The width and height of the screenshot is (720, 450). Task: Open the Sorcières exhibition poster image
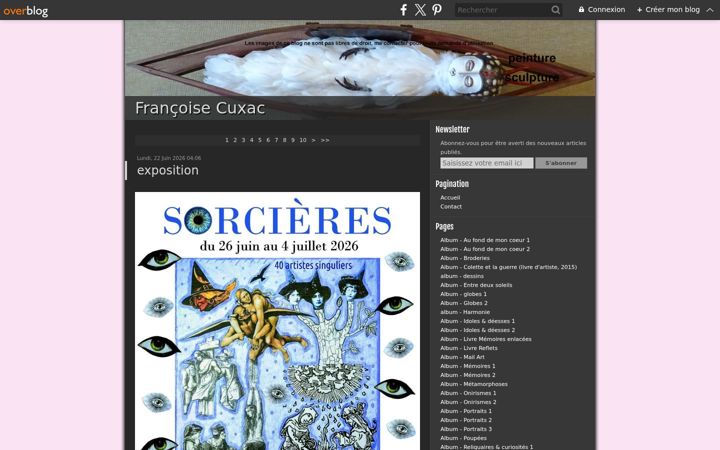277,321
